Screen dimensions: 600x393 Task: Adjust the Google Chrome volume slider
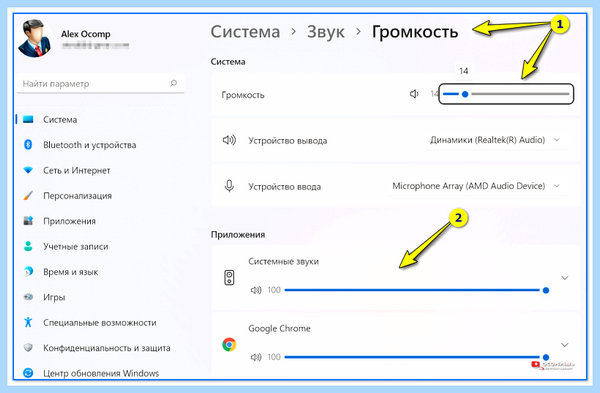pos(417,357)
